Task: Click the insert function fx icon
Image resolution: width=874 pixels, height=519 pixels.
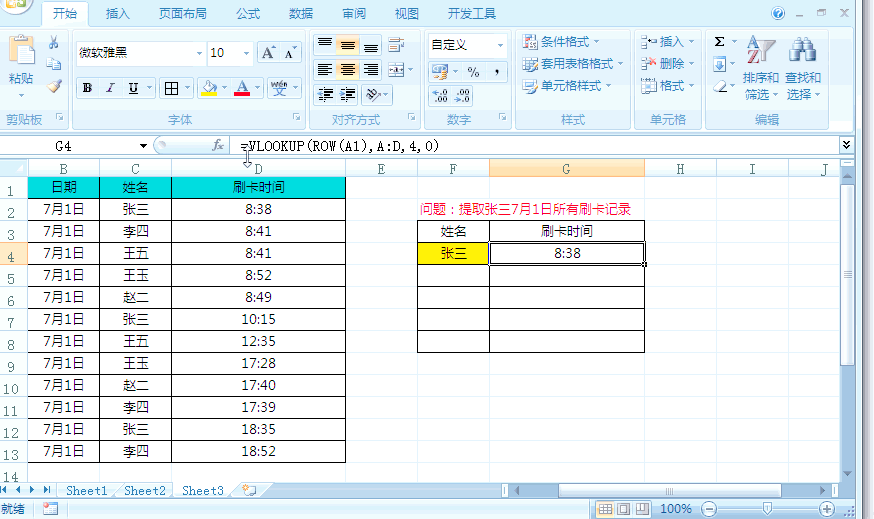Action: point(218,145)
